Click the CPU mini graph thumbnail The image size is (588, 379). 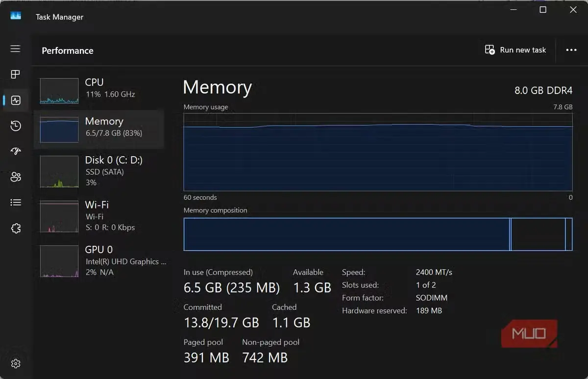59,91
